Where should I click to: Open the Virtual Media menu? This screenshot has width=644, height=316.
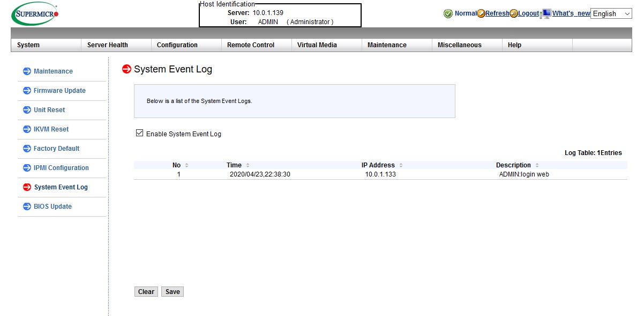tap(317, 45)
